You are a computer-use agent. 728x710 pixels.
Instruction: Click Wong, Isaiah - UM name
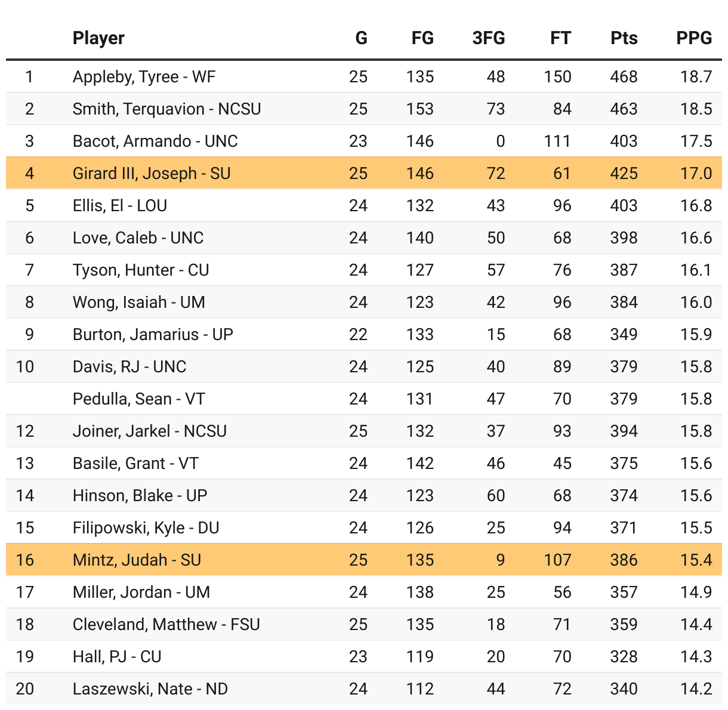pyautogui.click(x=139, y=302)
